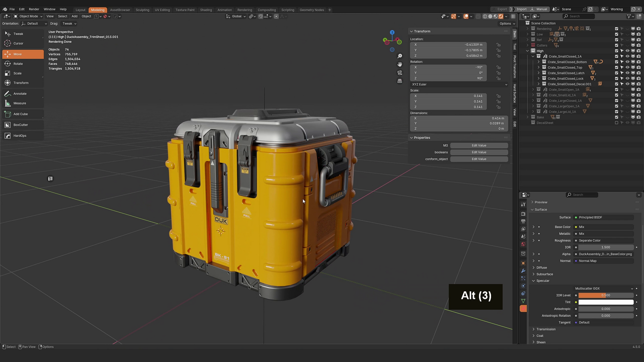Expand the Rendering collection

[528, 29]
